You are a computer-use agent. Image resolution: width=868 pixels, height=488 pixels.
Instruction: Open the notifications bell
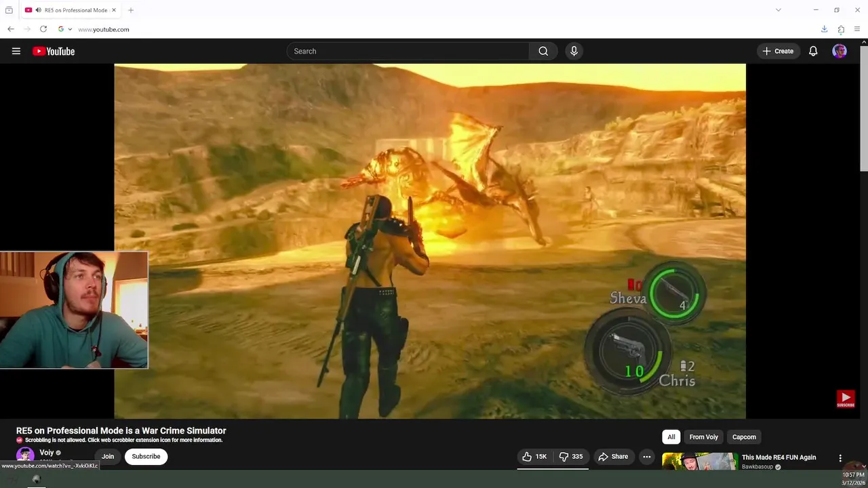click(813, 51)
